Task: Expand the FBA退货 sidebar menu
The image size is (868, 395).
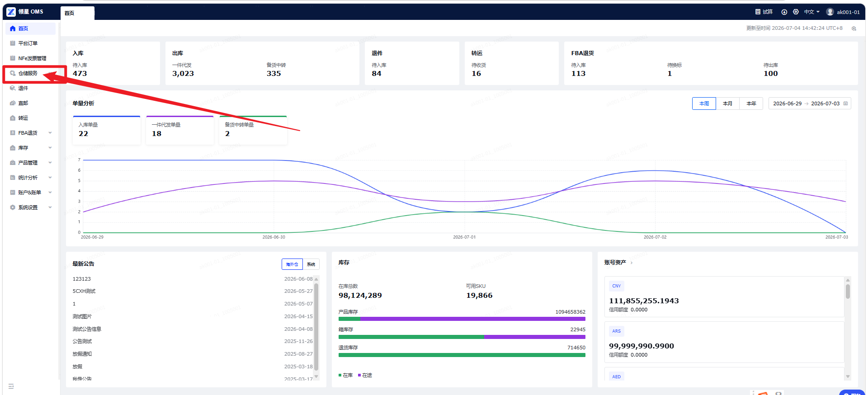Action: click(31, 133)
